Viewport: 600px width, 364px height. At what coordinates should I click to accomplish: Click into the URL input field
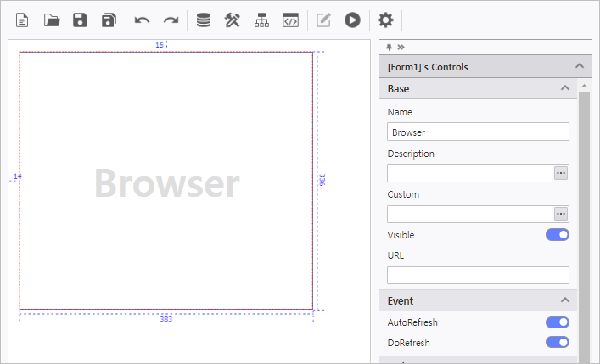point(478,275)
